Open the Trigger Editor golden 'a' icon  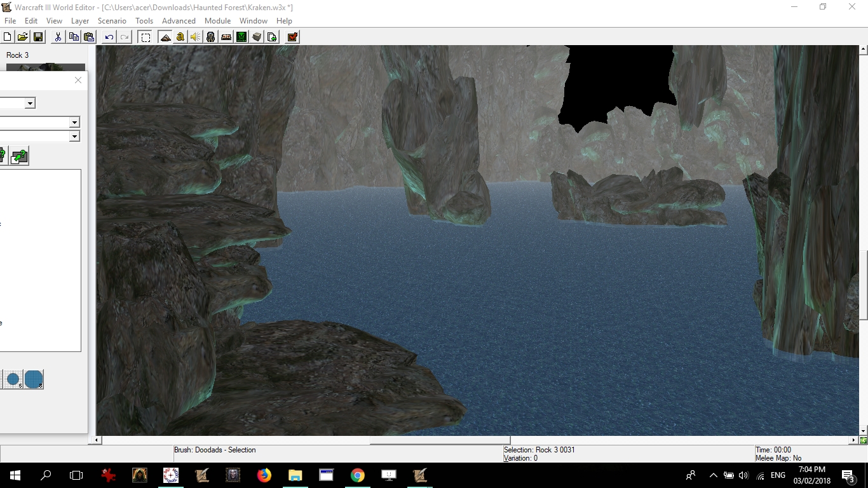(x=180, y=37)
